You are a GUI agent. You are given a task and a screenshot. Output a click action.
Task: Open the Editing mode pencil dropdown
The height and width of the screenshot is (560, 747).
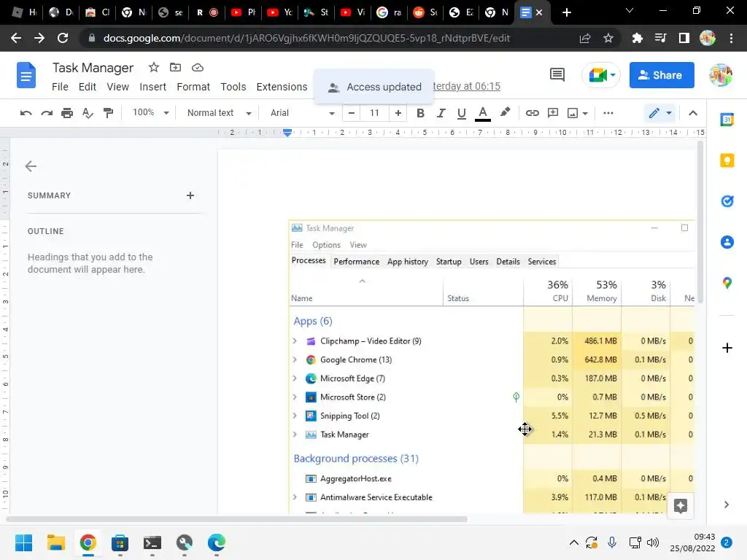[x=659, y=113]
